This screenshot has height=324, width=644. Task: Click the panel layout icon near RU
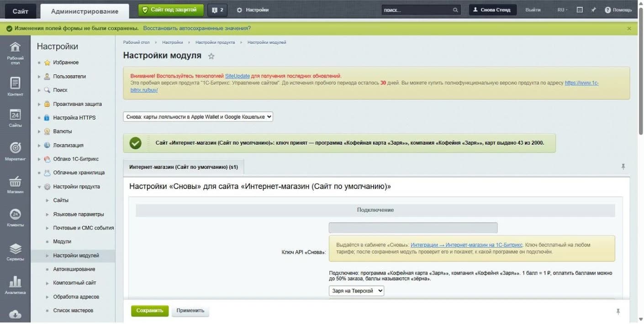580,10
